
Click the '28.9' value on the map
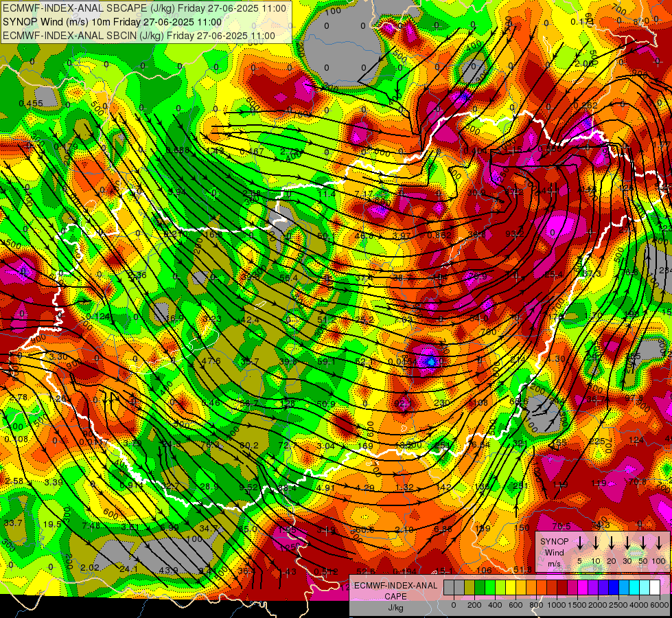tap(209, 487)
